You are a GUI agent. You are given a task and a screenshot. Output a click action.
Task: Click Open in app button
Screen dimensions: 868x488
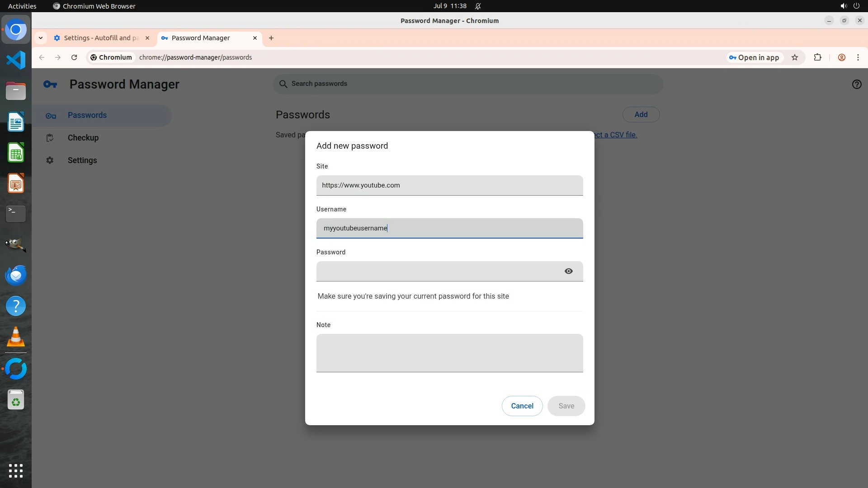tap(754, 57)
